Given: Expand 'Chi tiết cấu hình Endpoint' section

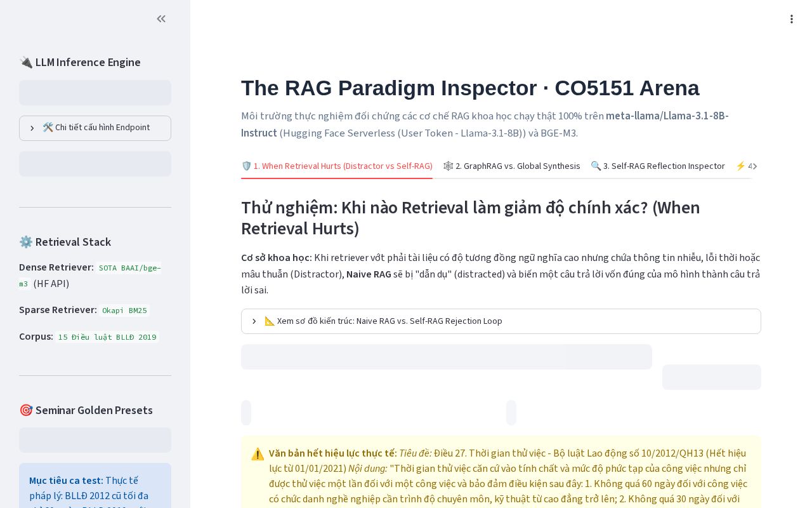Looking at the screenshot, I should tap(95, 128).
